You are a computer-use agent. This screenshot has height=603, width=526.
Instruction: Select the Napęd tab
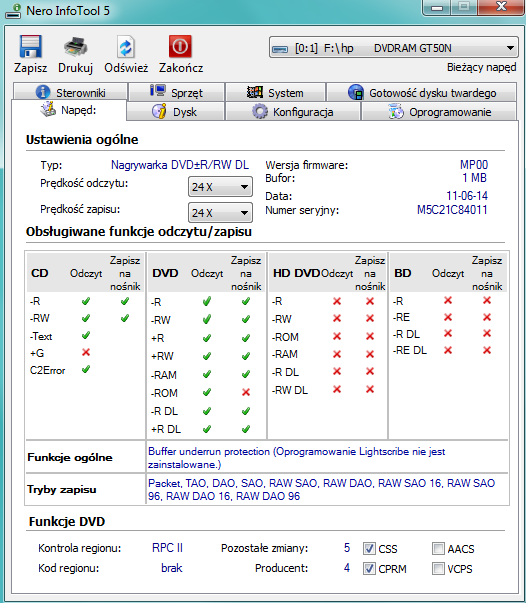pyautogui.click(x=69, y=110)
